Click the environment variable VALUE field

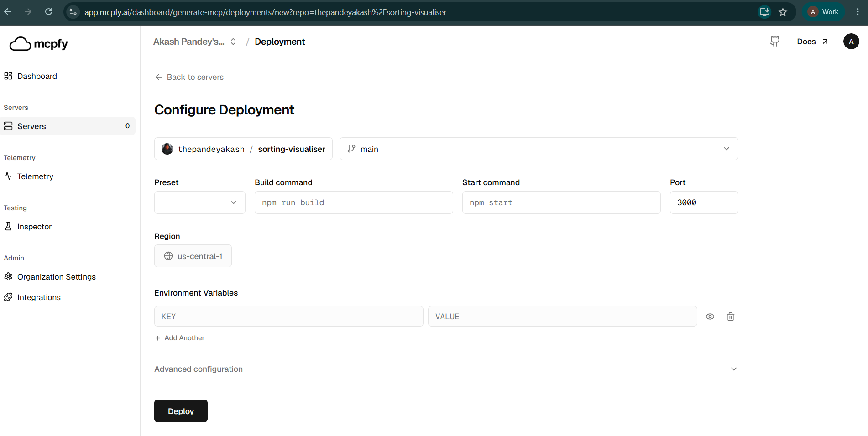(x=562, y=317)
